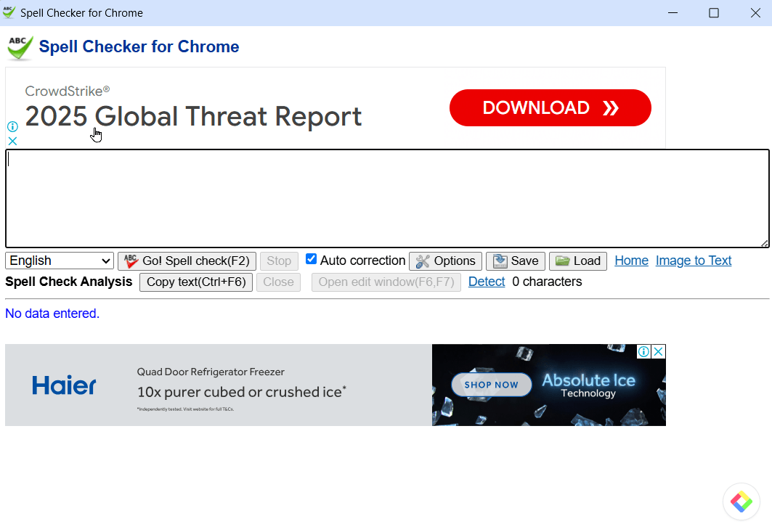772x532 pixels.
Task: Click the text area resize handle
Action: tap(764, 243)
